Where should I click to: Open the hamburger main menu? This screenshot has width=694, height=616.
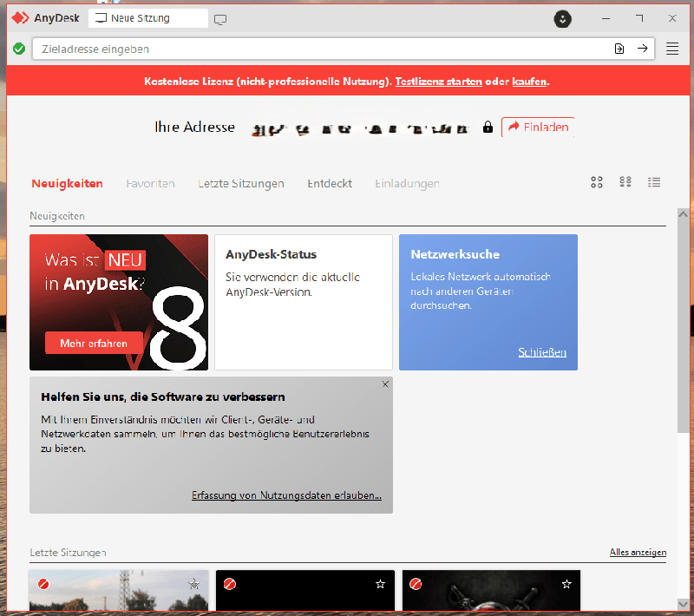[672, 49]
